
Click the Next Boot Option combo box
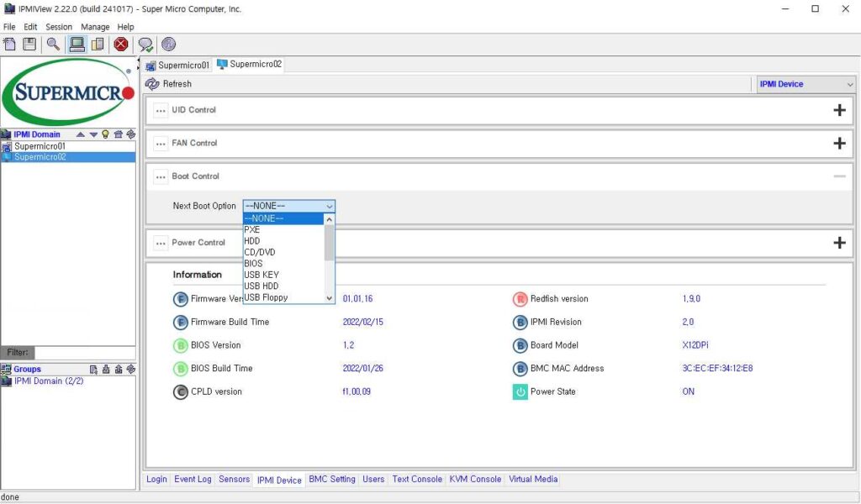[x=289, y=206]
